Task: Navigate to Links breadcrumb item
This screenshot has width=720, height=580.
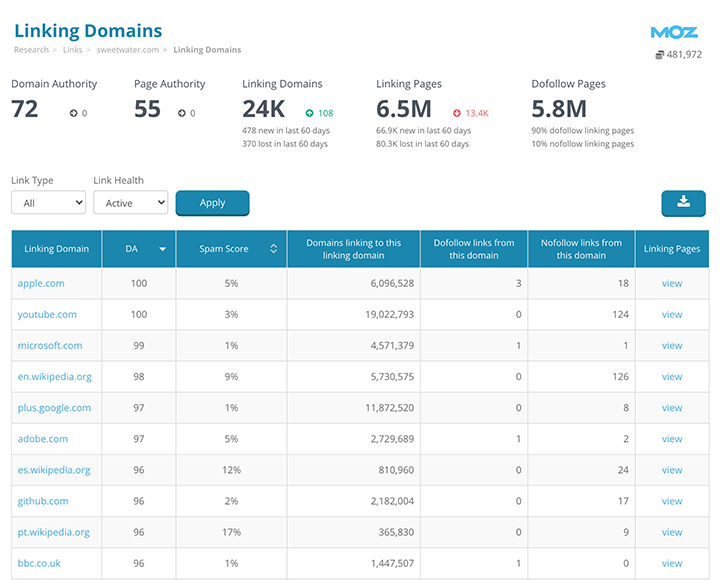Action: coord(72,50)
